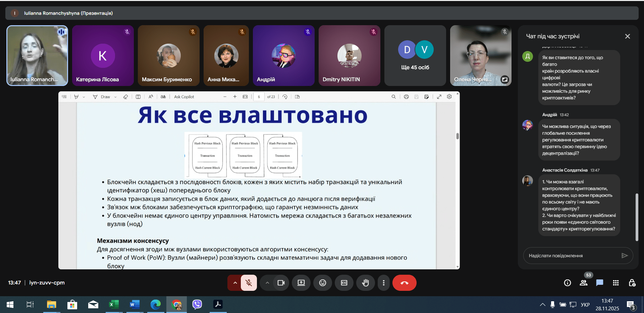The width and height of the screenshot is (644, 313).
Task: Toggle closed captions
Action: [x=344, y=283]
